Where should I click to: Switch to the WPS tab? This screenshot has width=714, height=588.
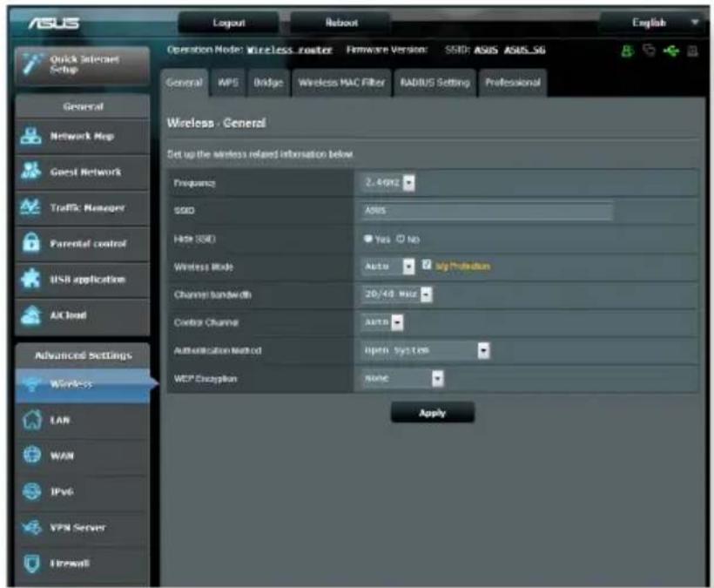pyautogui.click(x=228, y=83)
